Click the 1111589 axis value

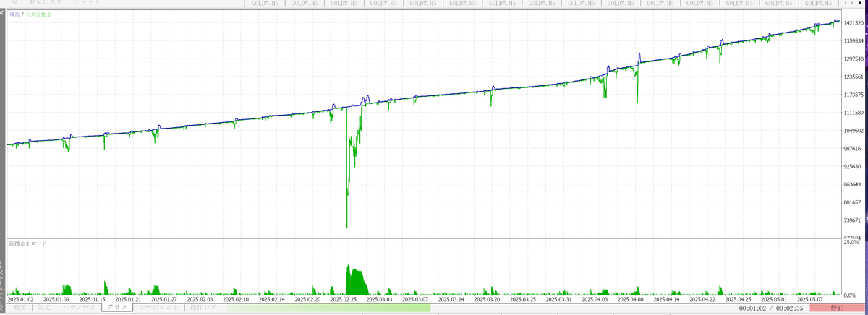[855, 113]
